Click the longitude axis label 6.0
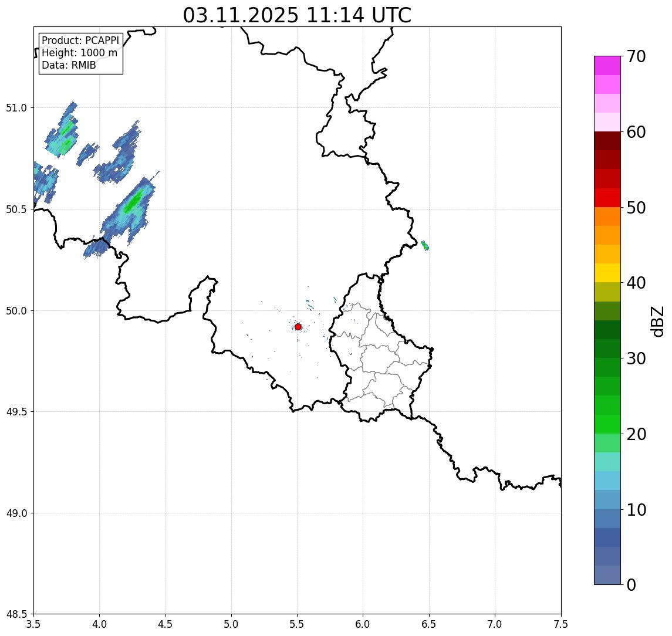 363,624
